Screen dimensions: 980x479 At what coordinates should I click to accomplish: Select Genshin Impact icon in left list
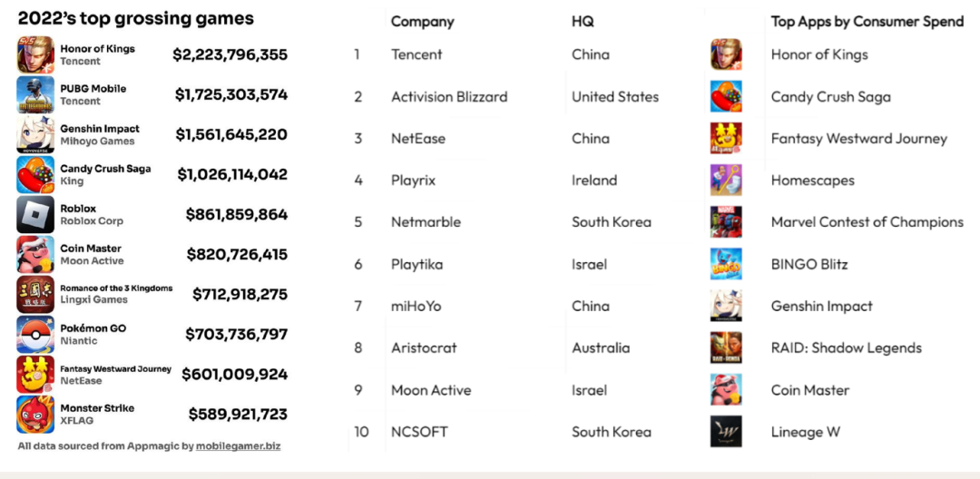tap(35, 135)
